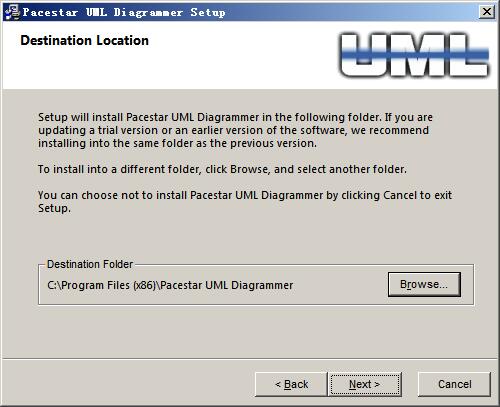Click the blue UML logo graphic
The image size is (500, 407).
coord(414,55)
